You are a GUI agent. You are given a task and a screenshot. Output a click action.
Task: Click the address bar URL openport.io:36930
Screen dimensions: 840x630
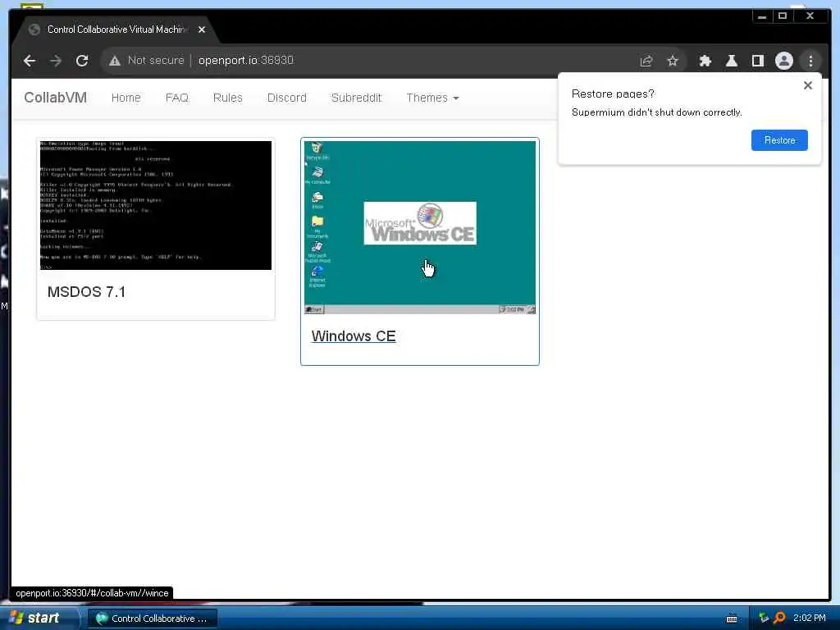246,60
